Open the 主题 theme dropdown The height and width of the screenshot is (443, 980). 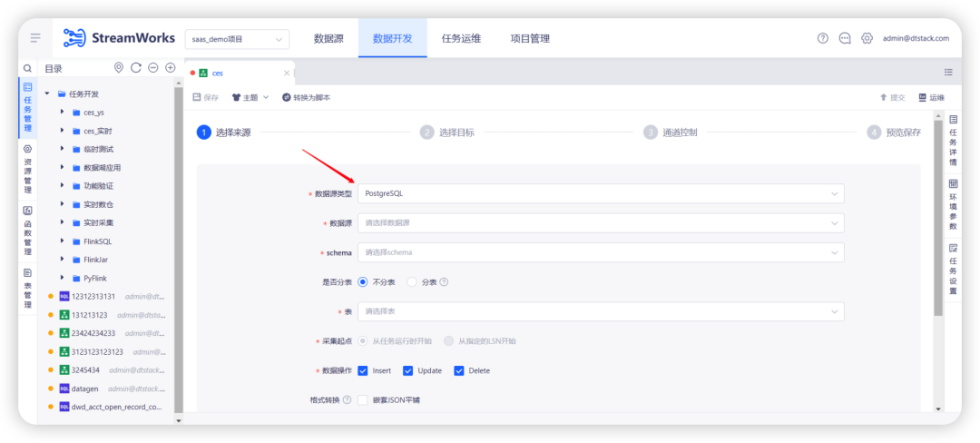[250, 97]
